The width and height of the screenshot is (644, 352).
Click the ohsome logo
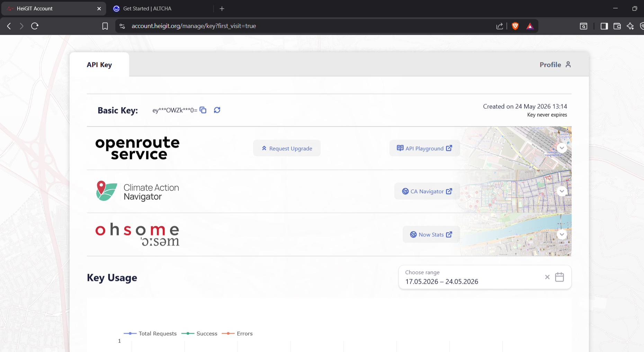coord(137,235)
